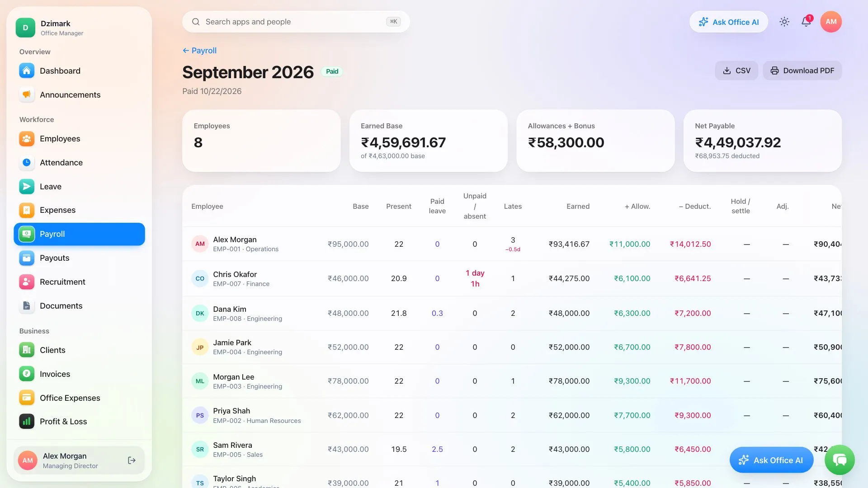Image resolution: width=868 pixels, height=488 pixels.
Task: Click the Expenses receipt icon
Action: pos(27,210)
